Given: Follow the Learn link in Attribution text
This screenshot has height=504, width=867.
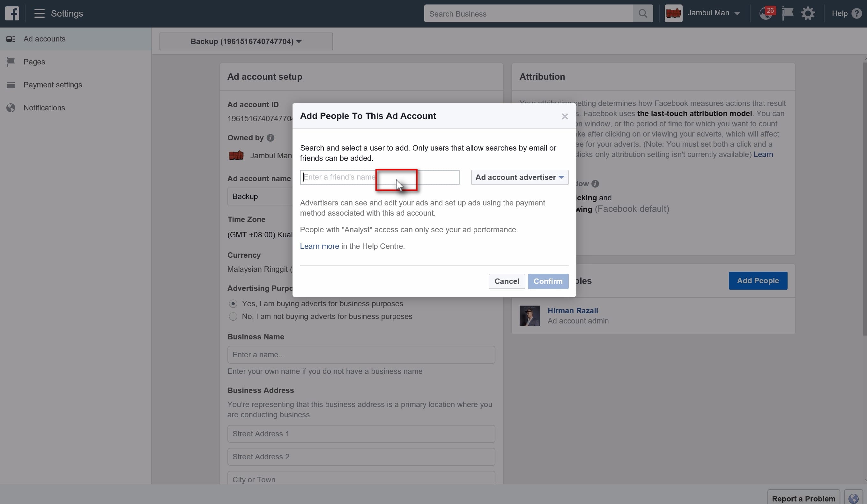Looking at the screenshot, I should (763, 154).
